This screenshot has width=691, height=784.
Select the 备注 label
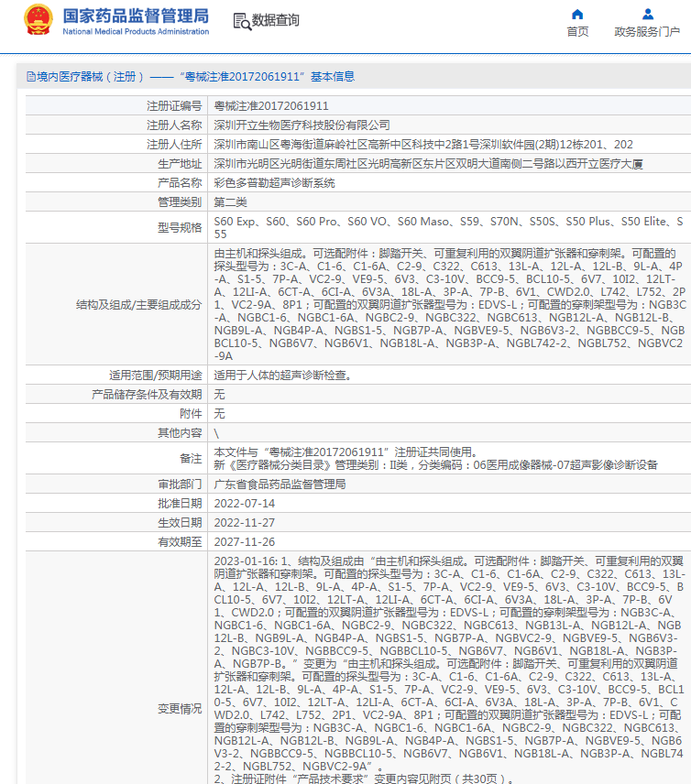point(191,459)
